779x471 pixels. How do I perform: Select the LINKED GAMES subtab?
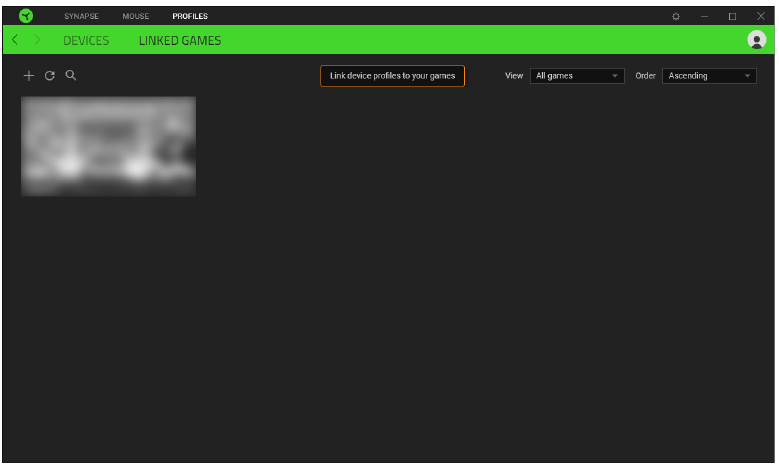(180, 41)
